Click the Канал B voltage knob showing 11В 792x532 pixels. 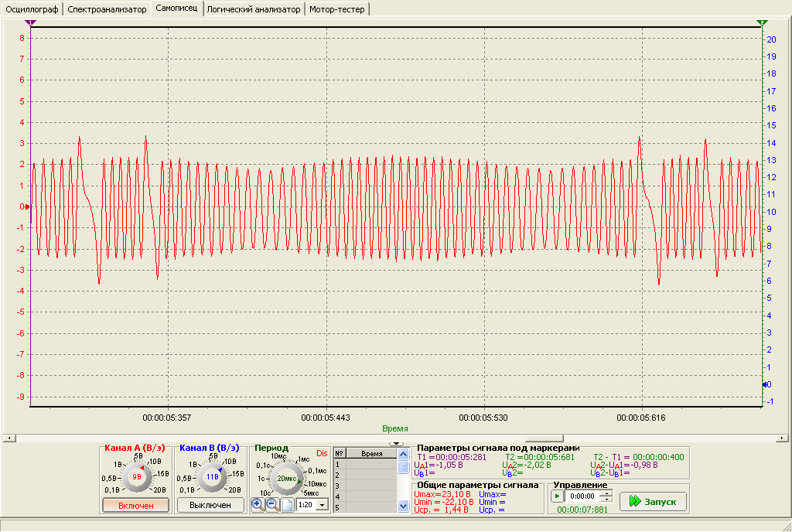212,477
